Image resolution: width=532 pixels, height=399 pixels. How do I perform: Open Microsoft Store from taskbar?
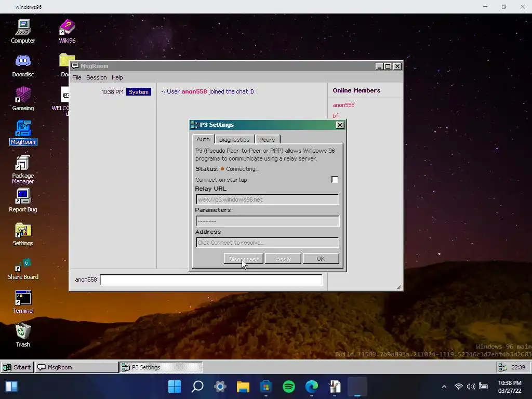pyautogui.click(x=266, y=387)
